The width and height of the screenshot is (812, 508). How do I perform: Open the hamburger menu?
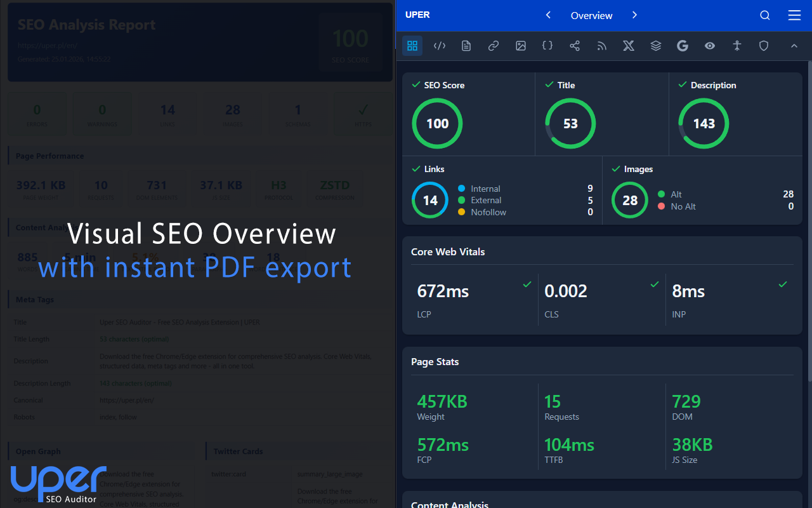click(x=794, y=15)
